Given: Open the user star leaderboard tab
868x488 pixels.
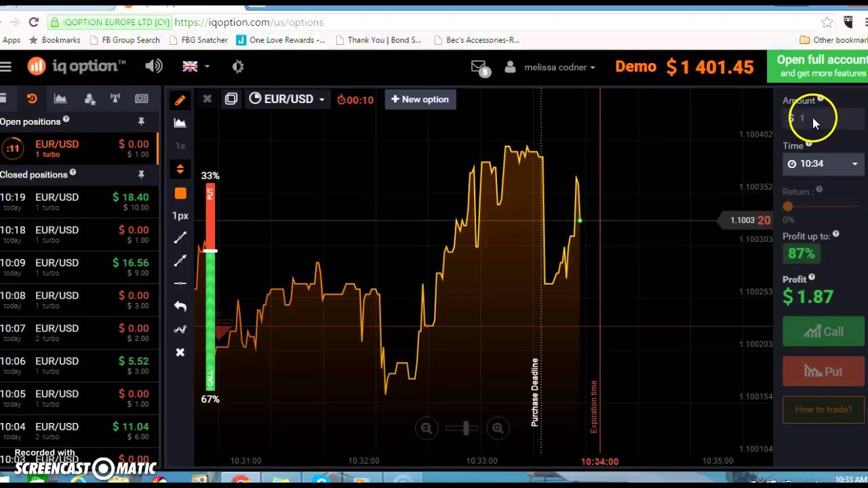Looking at the screenshot, I should click(x=90, y=99).
